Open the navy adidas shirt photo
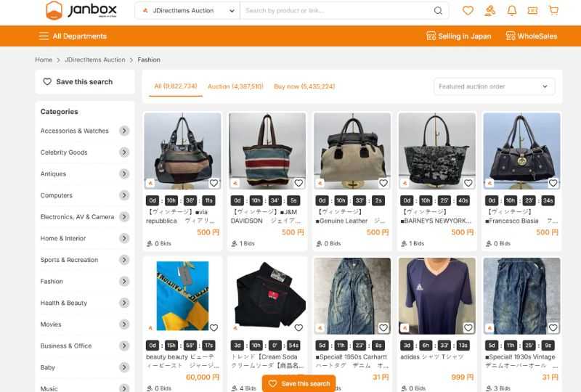The width and height of the screenshot is (581, 392). 437,295
